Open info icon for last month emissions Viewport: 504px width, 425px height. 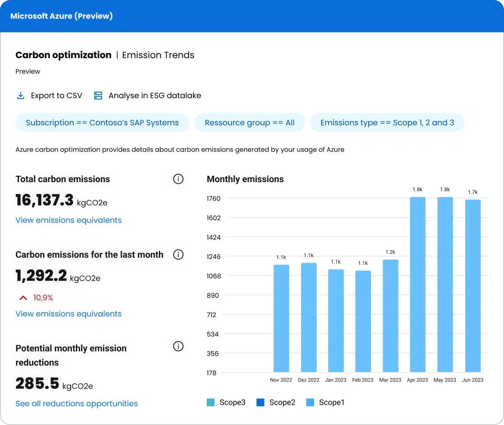coord(178,254)
